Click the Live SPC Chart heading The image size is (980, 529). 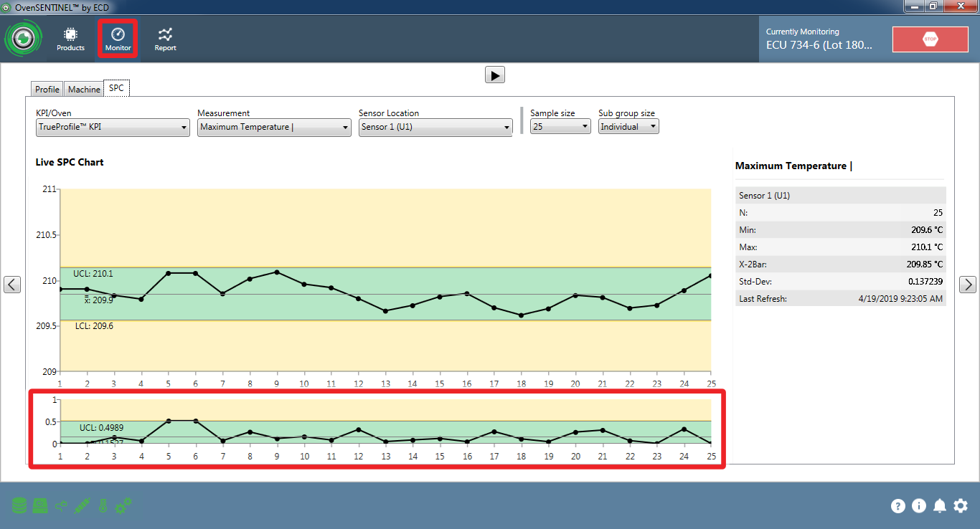(70, 162)
